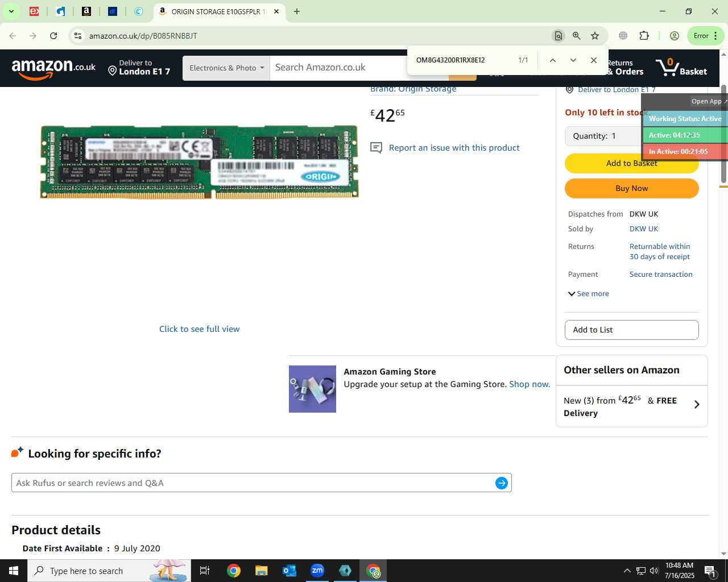Click taskbar search box
The image size is (728, 582).
click(x=108, y=571)
